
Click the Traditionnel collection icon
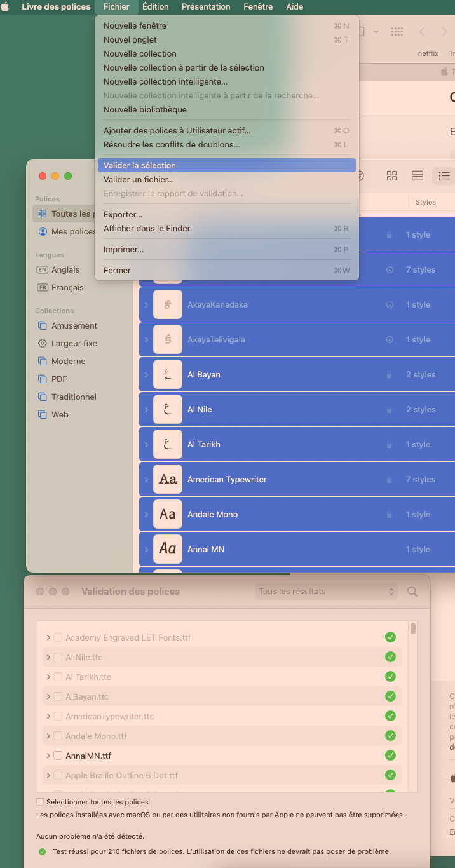click(43, 397)
